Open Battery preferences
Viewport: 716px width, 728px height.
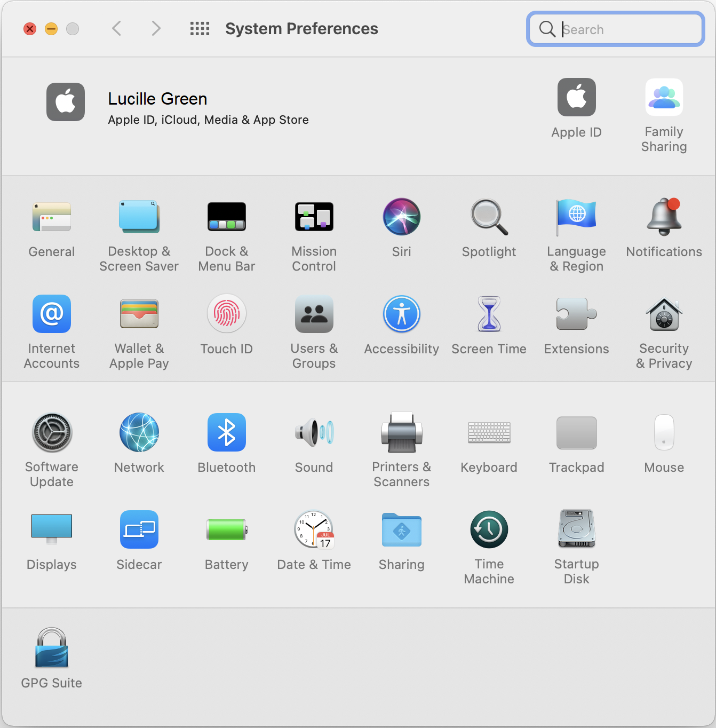[x=227, y=529]
